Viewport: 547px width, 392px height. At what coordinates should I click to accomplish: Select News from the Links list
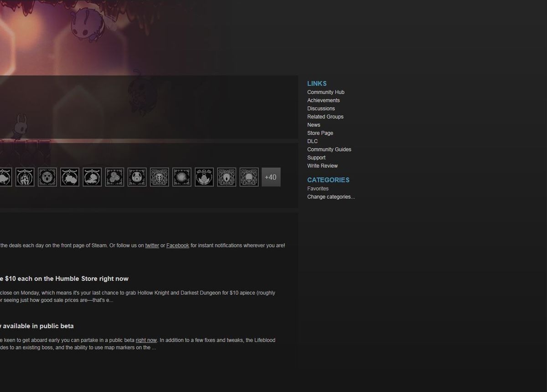(x=314, y=125)
